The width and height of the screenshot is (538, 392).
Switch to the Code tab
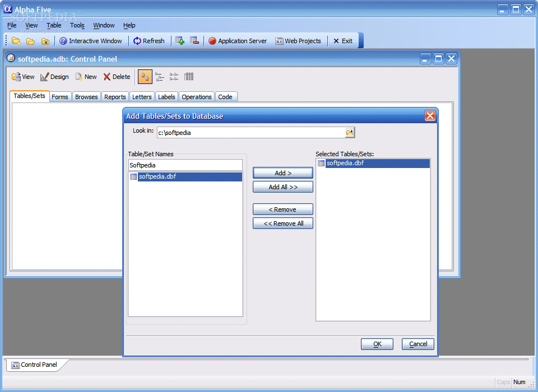coord(225,97)
